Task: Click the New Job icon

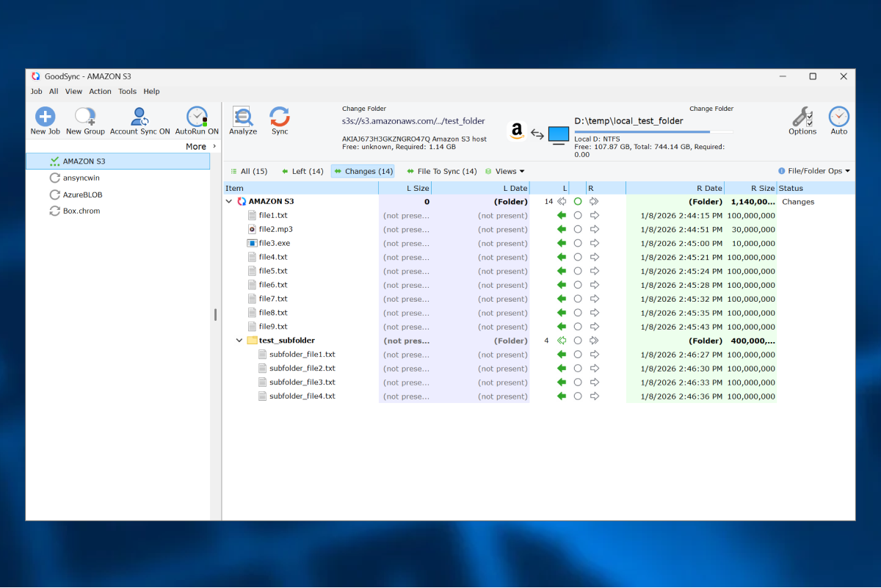Action: tap(45, 117)
